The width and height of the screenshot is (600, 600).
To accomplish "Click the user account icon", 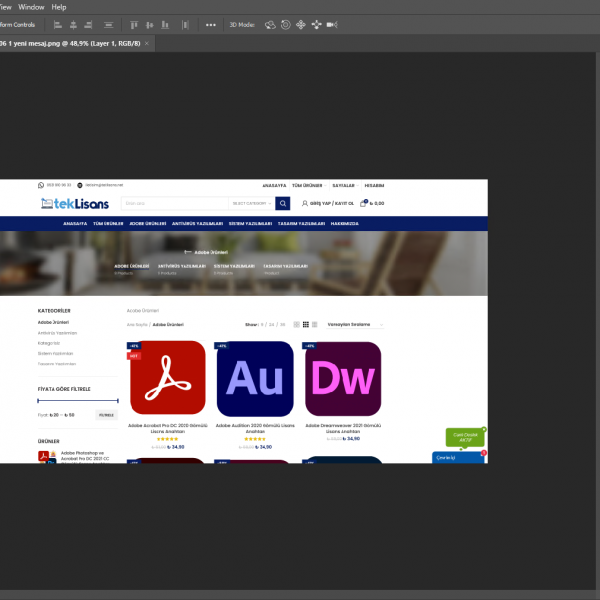I will [x=305, y=203].
